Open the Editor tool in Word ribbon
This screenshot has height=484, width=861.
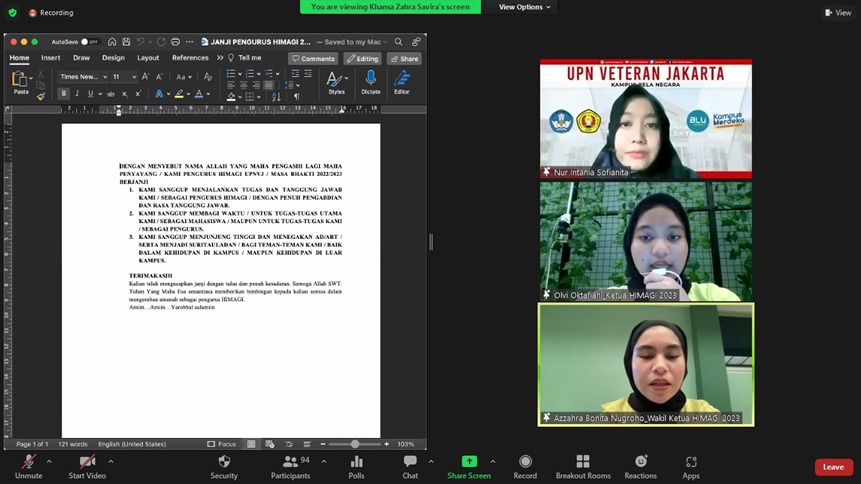[402, 79]
